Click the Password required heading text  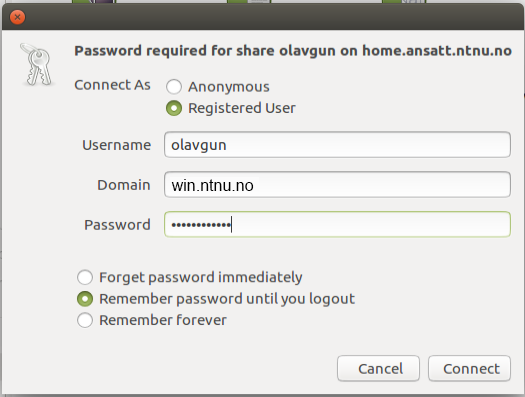click(293, 51)
